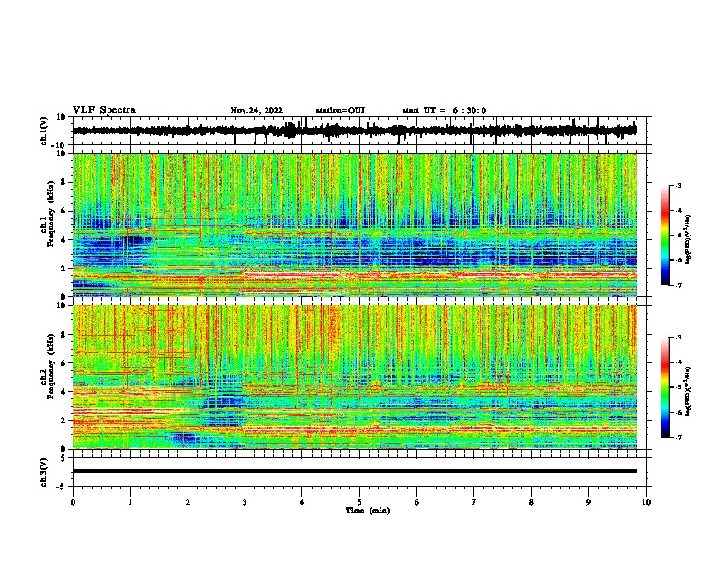Screen dimensions: 728x563
Task: Click inside the ch.2 spectrogram panel
Action: pos(354,377)
